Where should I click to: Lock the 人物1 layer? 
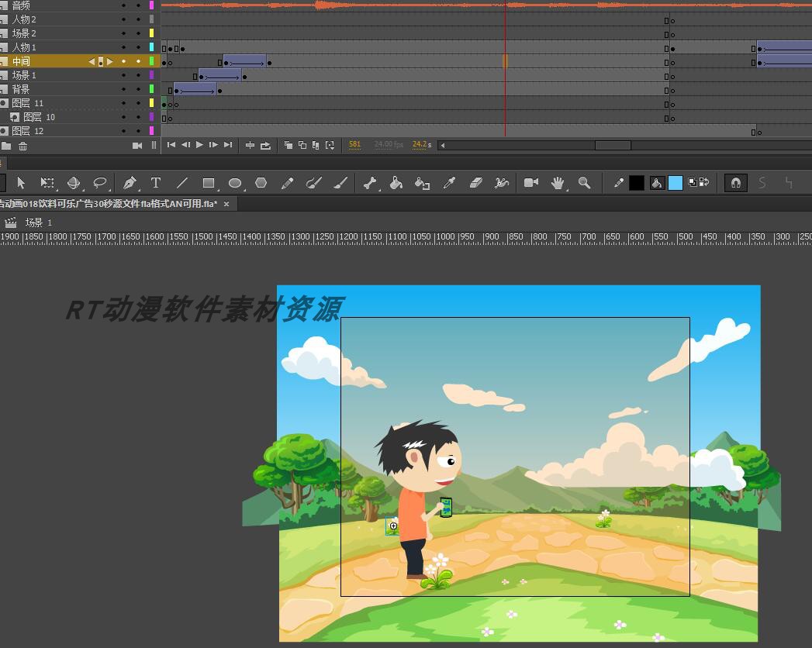click(x=138, y=47)
